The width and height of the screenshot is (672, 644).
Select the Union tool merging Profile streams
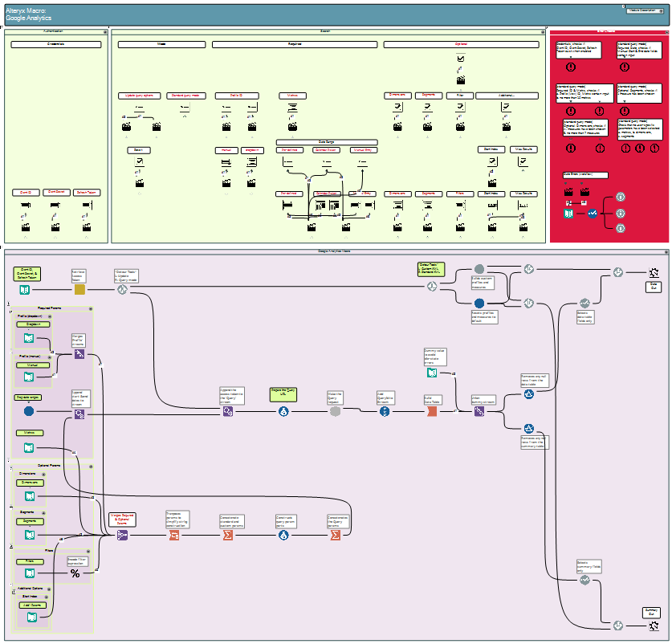(79, 354)
